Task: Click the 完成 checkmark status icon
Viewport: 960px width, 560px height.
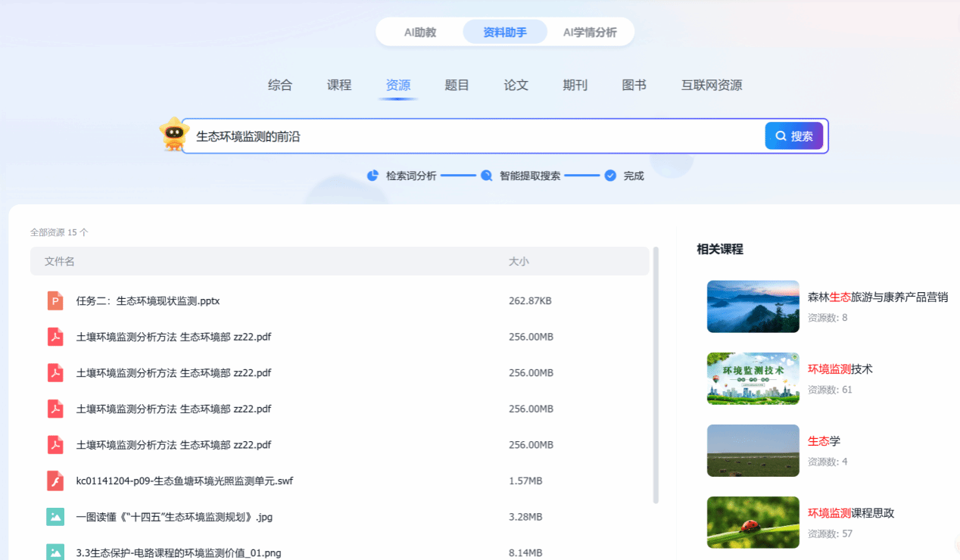Action: pyautogui.click(x=610, y=176)
